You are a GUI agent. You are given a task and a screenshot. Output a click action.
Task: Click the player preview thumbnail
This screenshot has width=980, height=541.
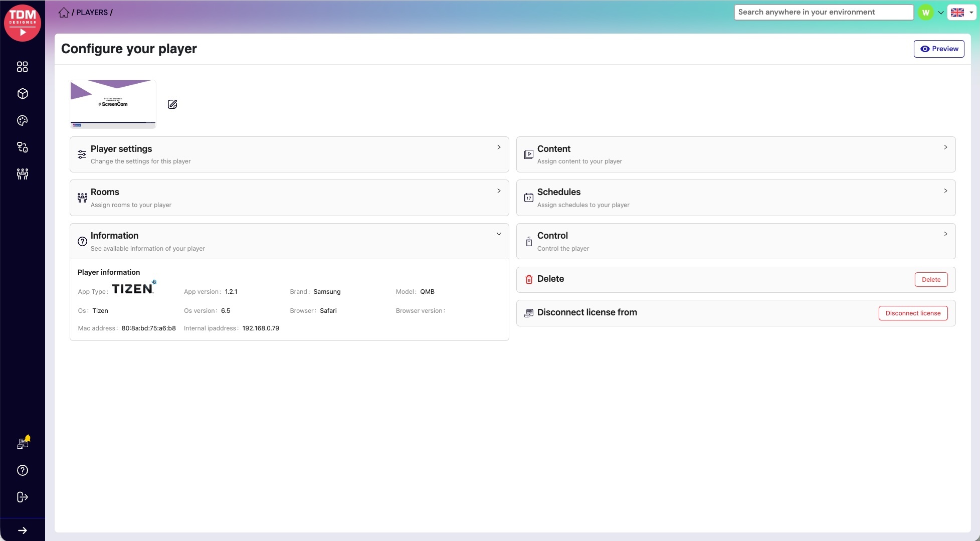pos(113,104)
